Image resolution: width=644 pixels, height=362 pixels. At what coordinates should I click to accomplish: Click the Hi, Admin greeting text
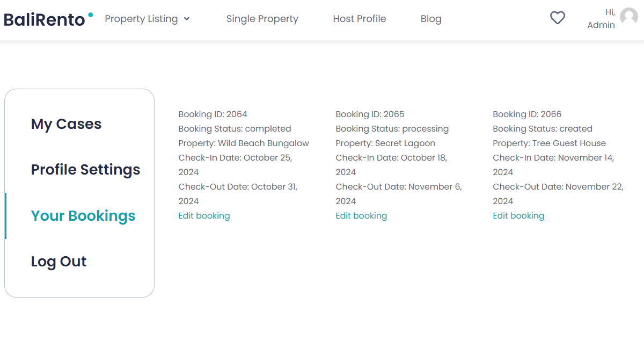pos(601,19)
